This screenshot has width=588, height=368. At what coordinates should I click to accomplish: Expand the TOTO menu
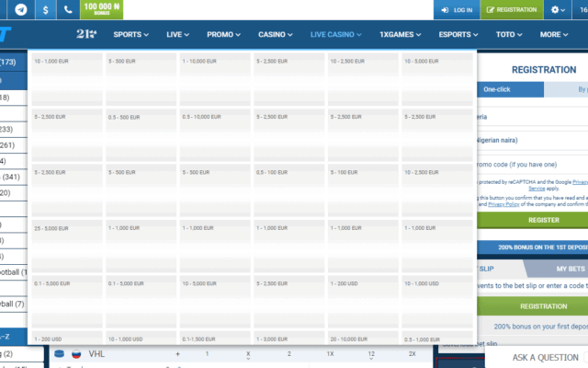click(x=509, y=35)
